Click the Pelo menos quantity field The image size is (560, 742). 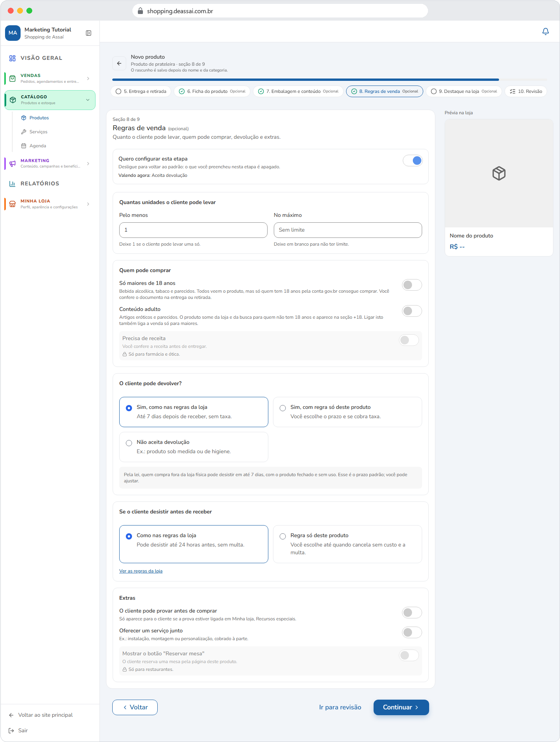coord(193,230)
